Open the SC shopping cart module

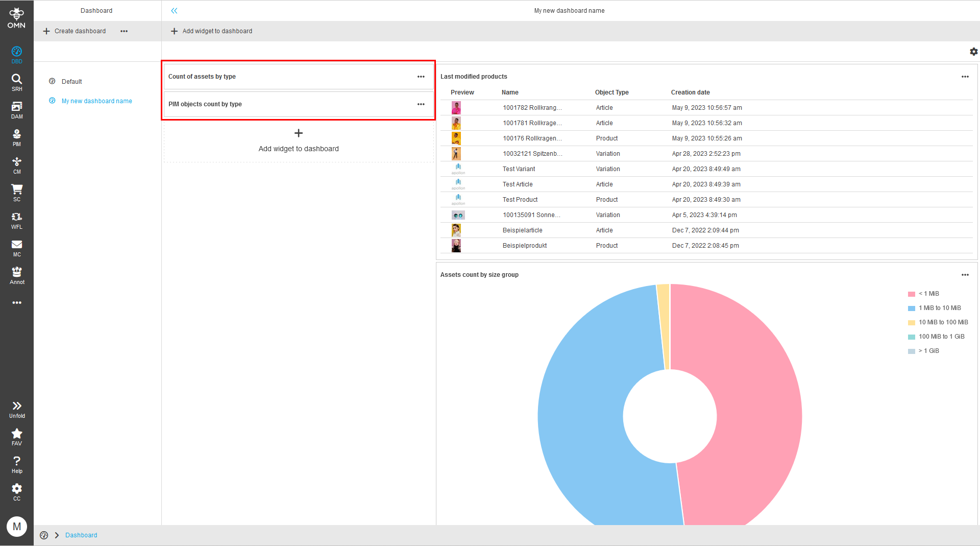click(17, 192)
